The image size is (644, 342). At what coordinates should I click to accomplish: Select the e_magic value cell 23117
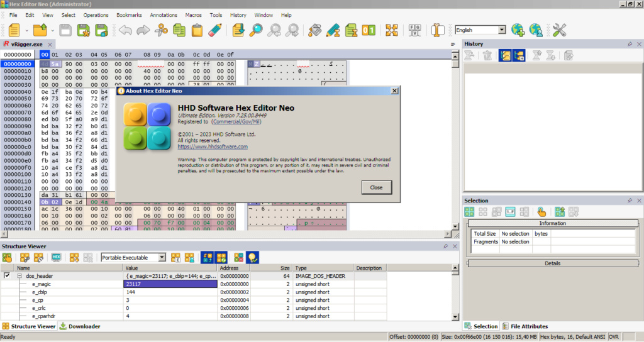[170, 284]
